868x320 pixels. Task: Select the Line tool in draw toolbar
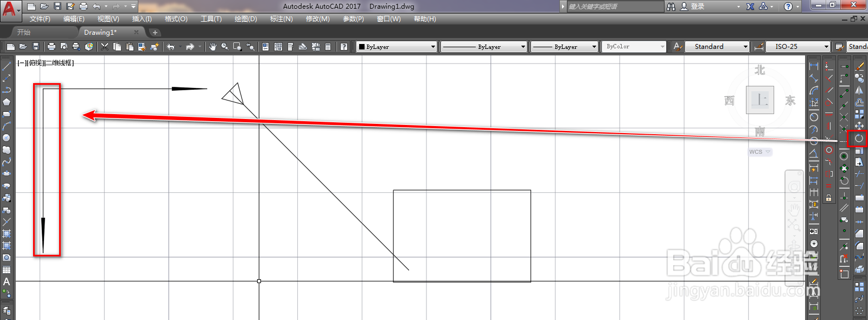click(7, 66)
